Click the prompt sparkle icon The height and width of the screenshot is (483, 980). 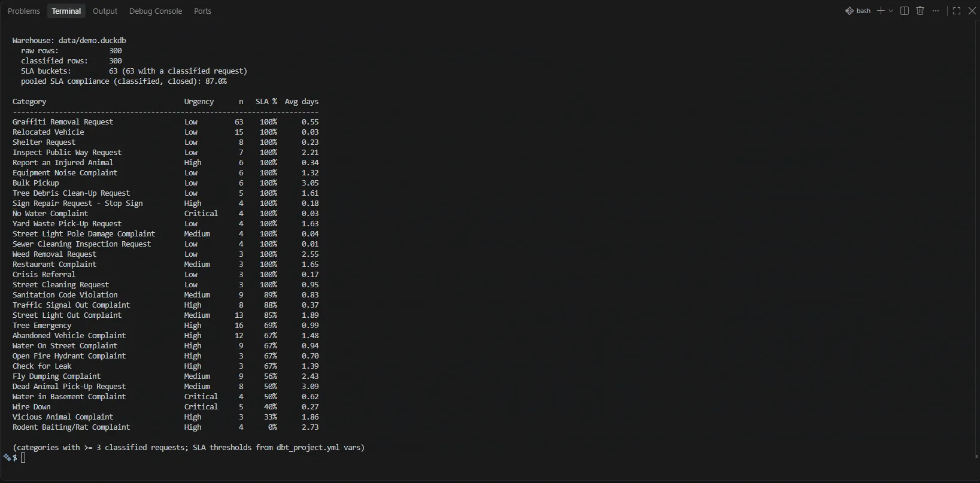tap(7, 457)
